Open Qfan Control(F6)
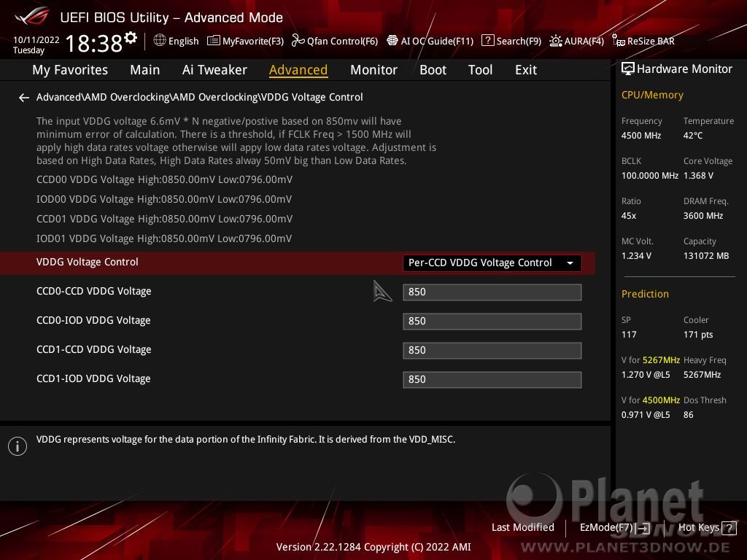Viewport: 747px width, 560px height. (335, 41)
